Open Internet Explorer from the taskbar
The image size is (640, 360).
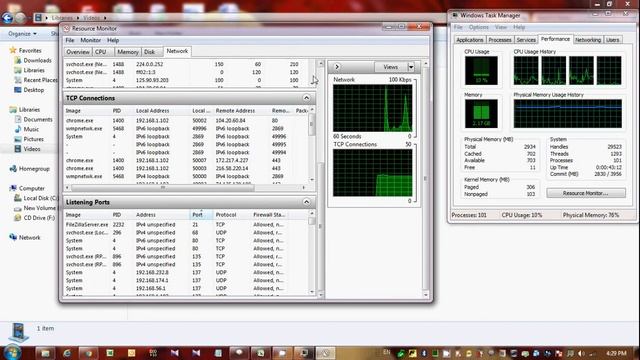67,353
